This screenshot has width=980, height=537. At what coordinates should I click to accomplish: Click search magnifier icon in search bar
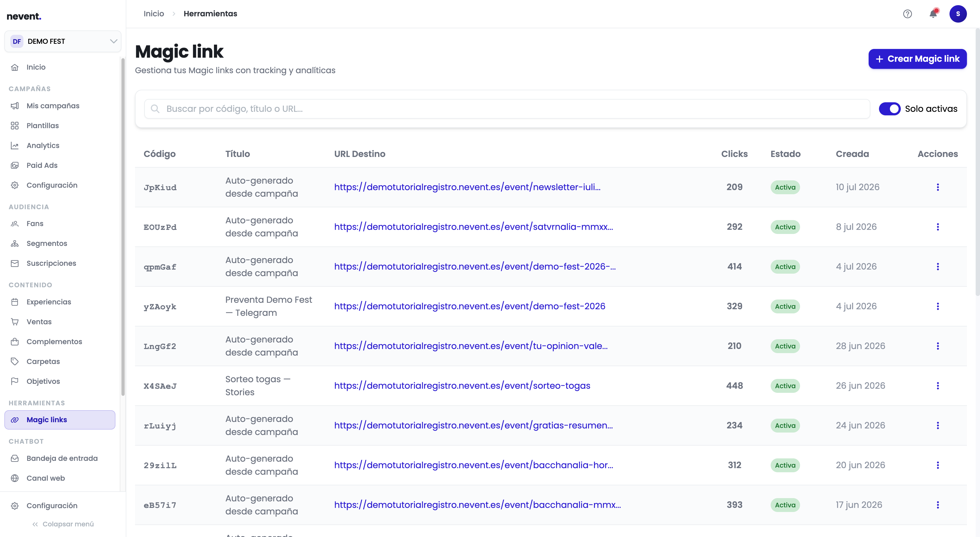pyautogui.click(x=155, y=109)
